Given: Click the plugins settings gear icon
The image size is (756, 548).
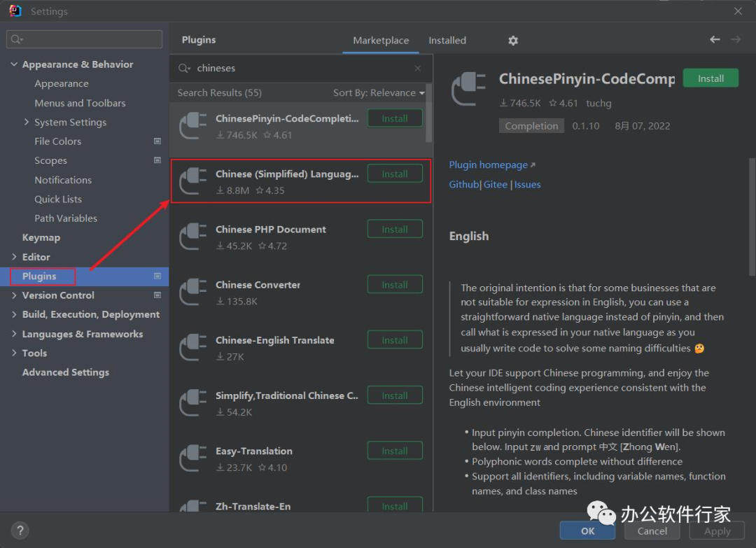Looking at the screenshot, I should (x=513, y=41).
